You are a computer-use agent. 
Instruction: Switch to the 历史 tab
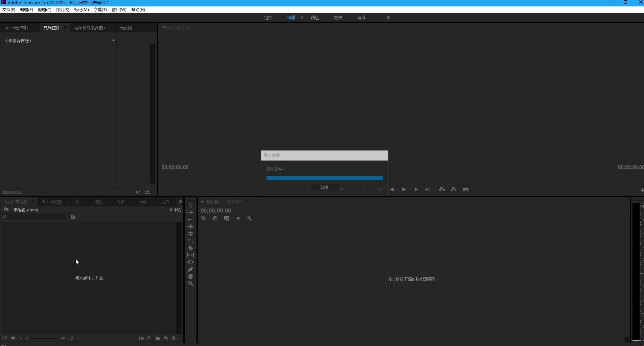pos(165,202)
